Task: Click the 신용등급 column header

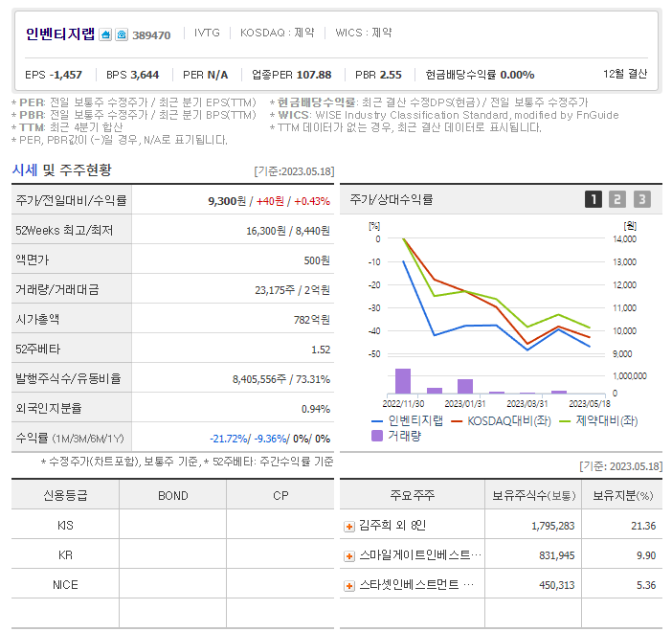Action: pyautogui.click(x=65, y=496)
